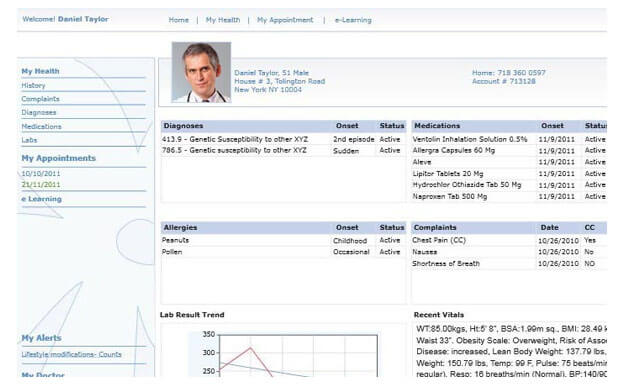The width and height of the screenshot is (624, 385).
Task: Click the New York NY 10004 line
Action: point(268,90)
